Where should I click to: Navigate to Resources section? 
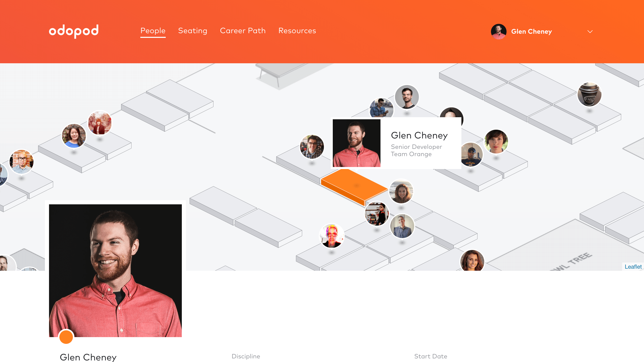click(297, 31)
